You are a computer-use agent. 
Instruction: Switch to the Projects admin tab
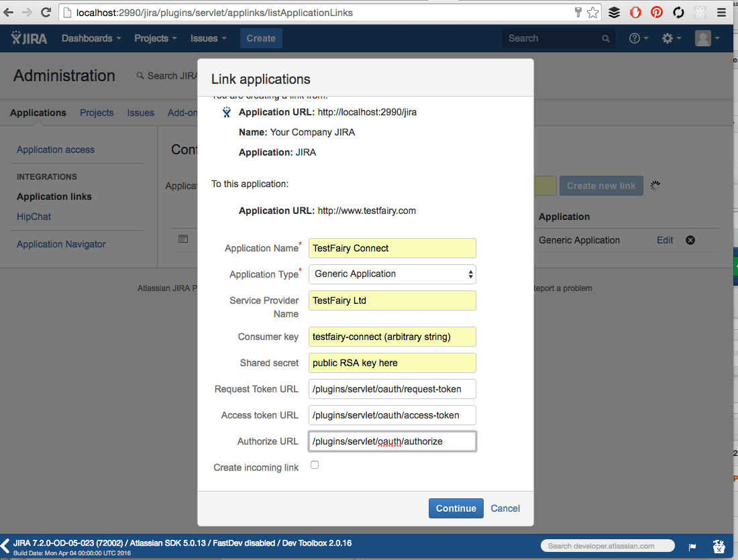point(97,113)
